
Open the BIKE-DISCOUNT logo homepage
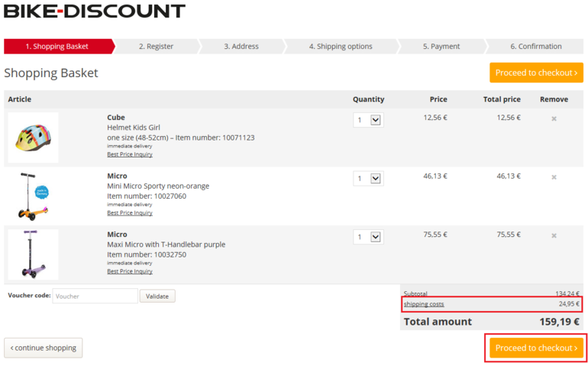pos(95,11)
